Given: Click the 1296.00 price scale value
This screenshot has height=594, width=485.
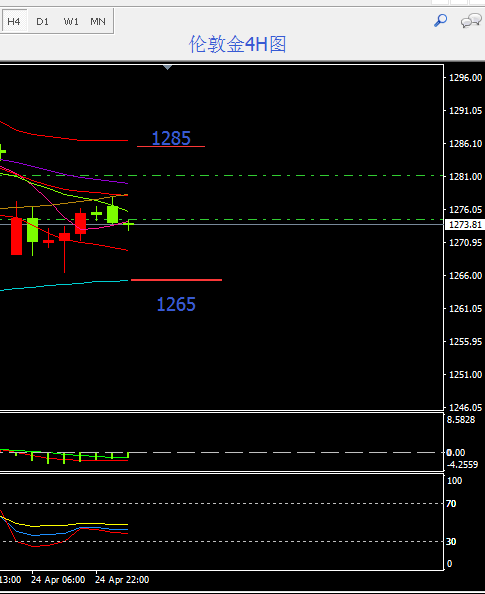Looking at the screenshot, I should (x=465, y=78).
